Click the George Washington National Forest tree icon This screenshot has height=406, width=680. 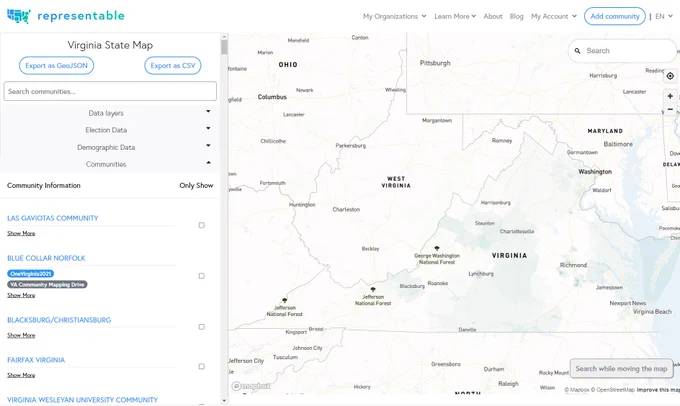point(437,249)
